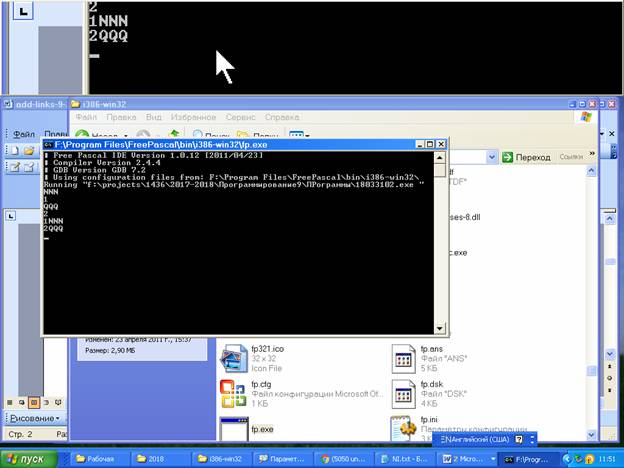Image resolution: width=624 pixels, height=468 pixels.
Task: Click Word top pane tab selector
Action: [x=23, y=12]
